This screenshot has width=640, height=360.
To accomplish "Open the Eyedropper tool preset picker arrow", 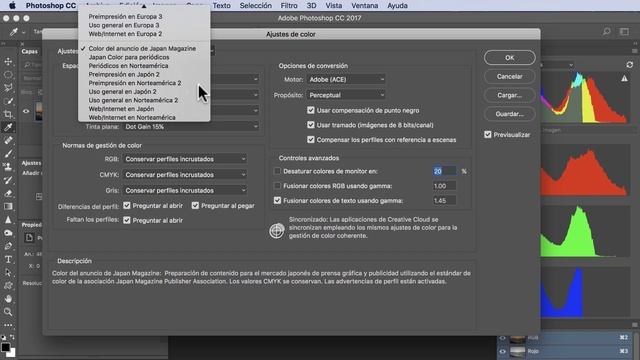I will click(x=24, y=32).
